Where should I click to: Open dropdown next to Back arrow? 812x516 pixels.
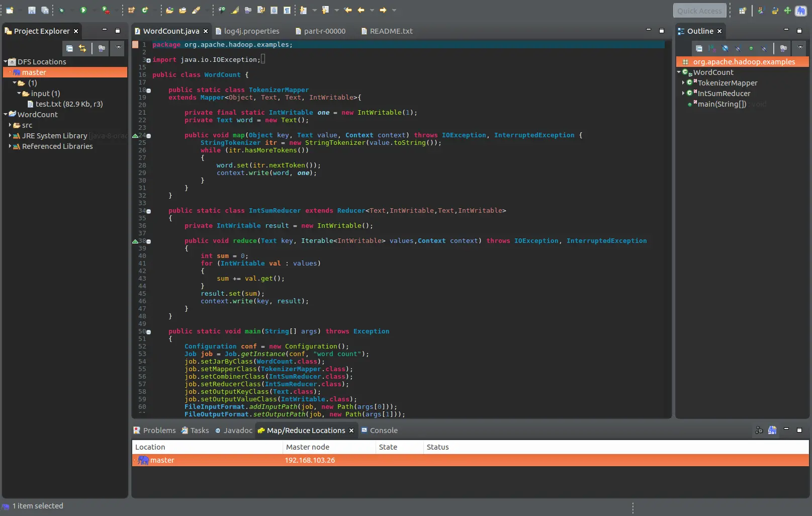[372, 10]
